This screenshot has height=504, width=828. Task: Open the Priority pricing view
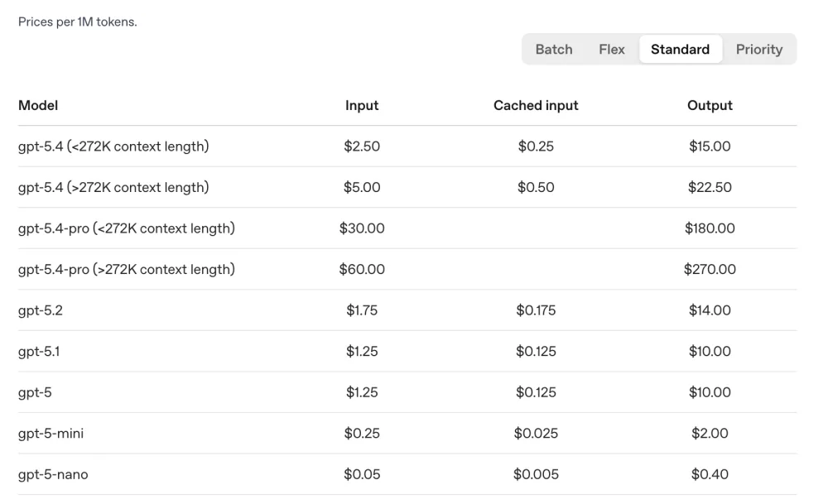[758, 49]
